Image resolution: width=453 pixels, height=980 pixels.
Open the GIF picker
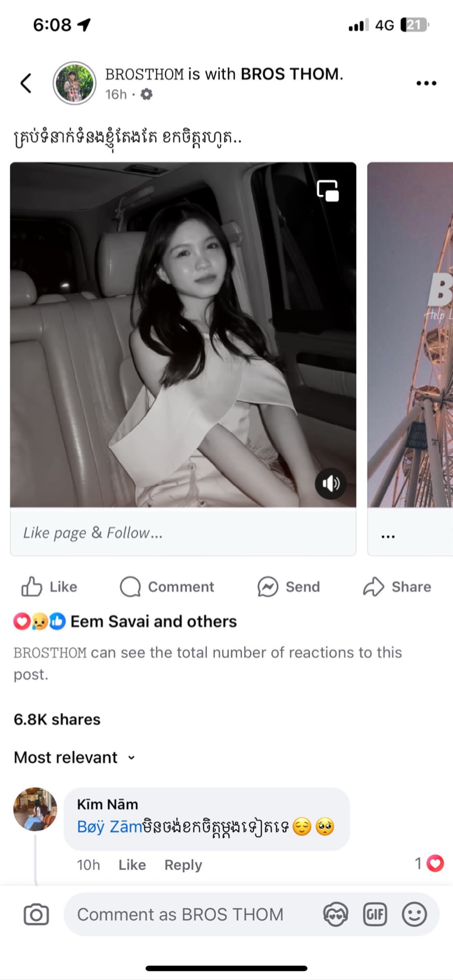pos(375,914)
